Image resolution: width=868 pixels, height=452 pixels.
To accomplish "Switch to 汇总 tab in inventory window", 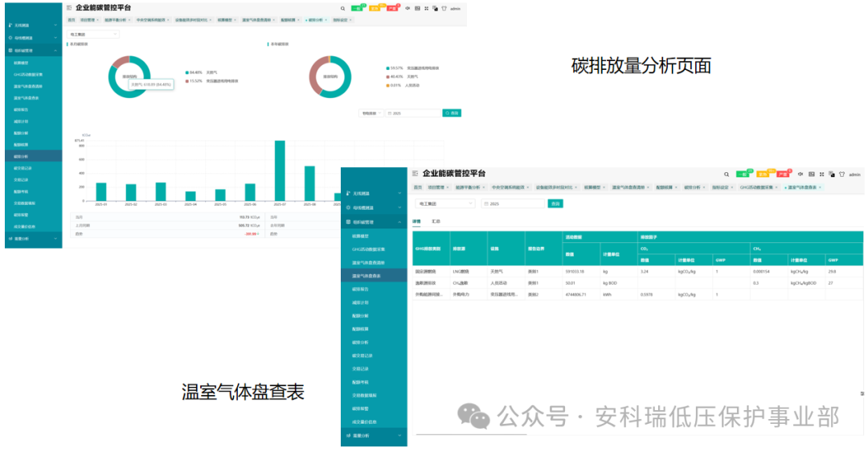I will 436,221.
